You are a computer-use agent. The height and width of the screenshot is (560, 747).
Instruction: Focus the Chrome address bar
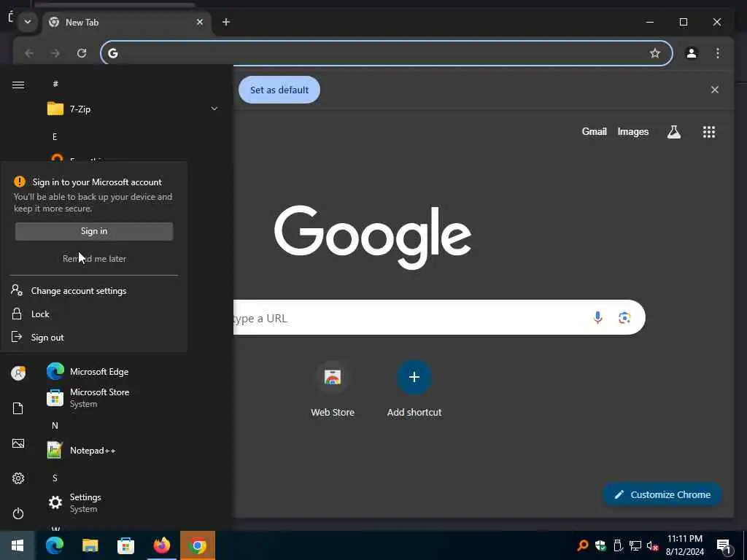[386, 53]
